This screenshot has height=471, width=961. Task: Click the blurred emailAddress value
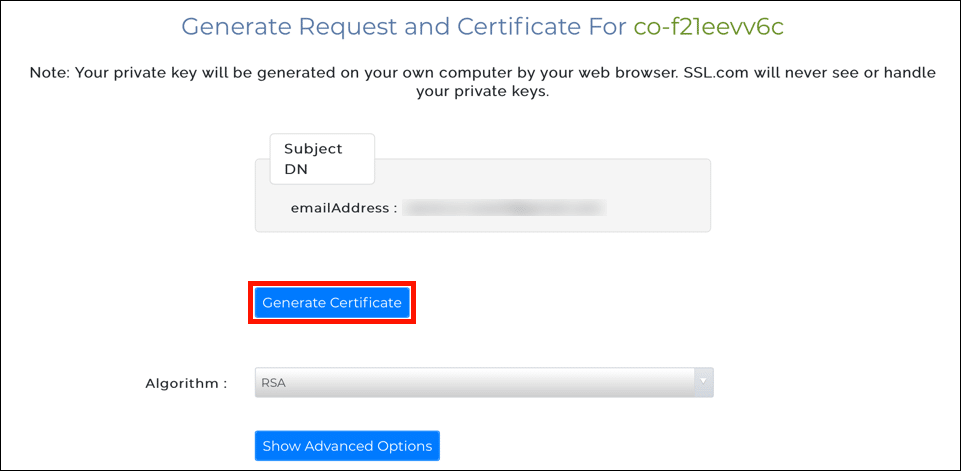(507, 209)
